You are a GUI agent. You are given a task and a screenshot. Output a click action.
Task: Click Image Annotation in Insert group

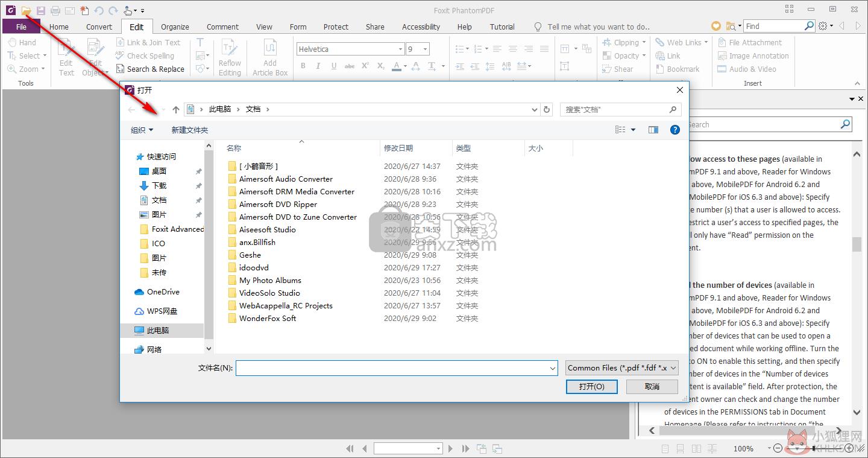[x=753, y=56]
